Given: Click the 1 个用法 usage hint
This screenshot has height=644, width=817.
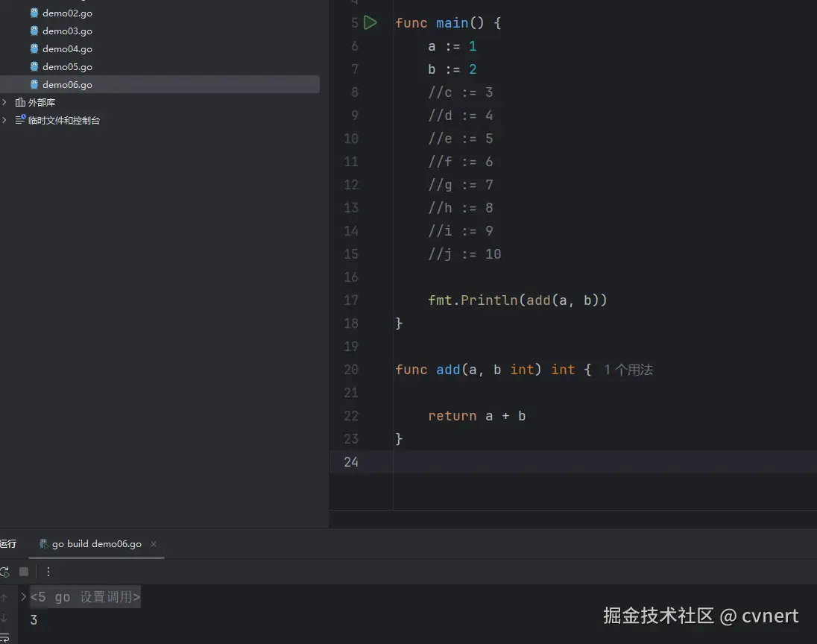Looking at the screenshot, I should 628,370.
